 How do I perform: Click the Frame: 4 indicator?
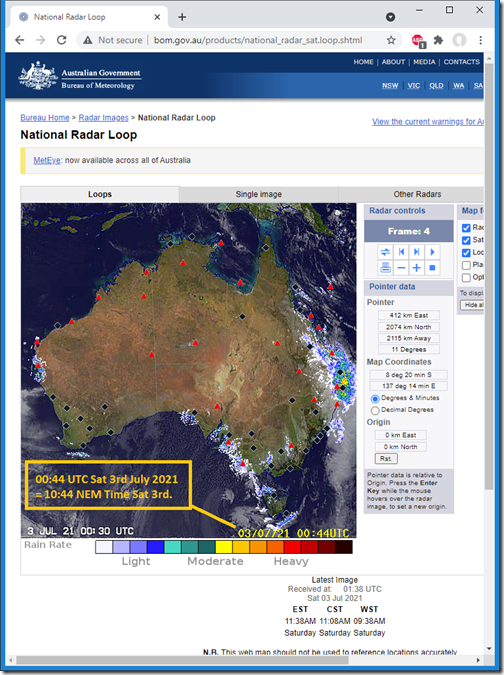408,232
